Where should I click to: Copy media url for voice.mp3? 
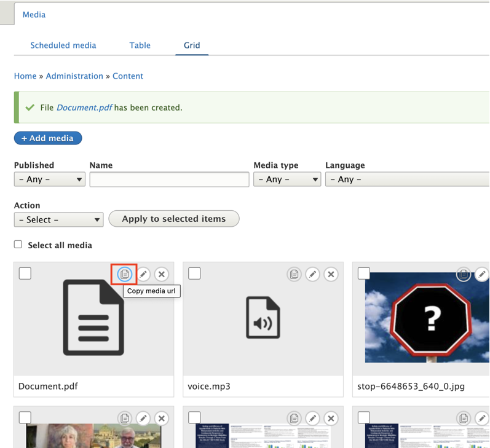(294, 274)
